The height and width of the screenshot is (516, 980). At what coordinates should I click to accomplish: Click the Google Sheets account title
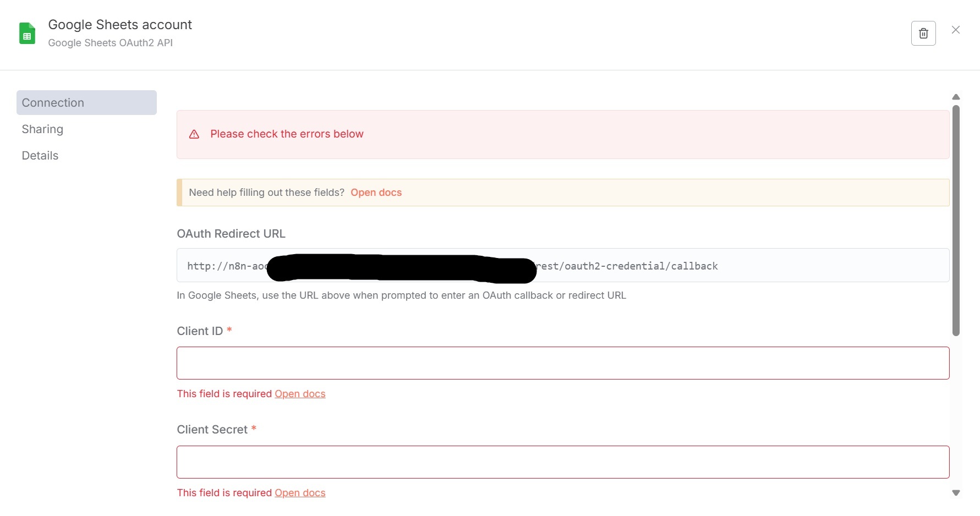coord(120,25)
